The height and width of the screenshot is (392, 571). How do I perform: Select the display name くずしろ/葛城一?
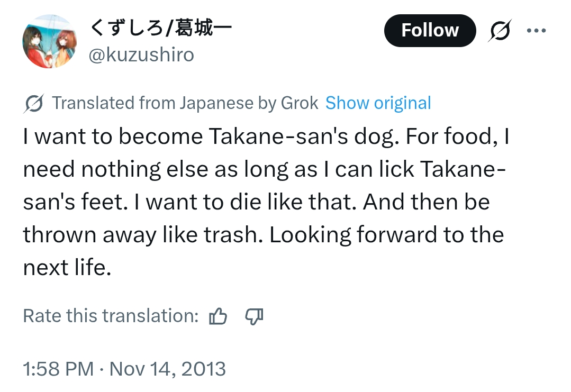(160, 28)
